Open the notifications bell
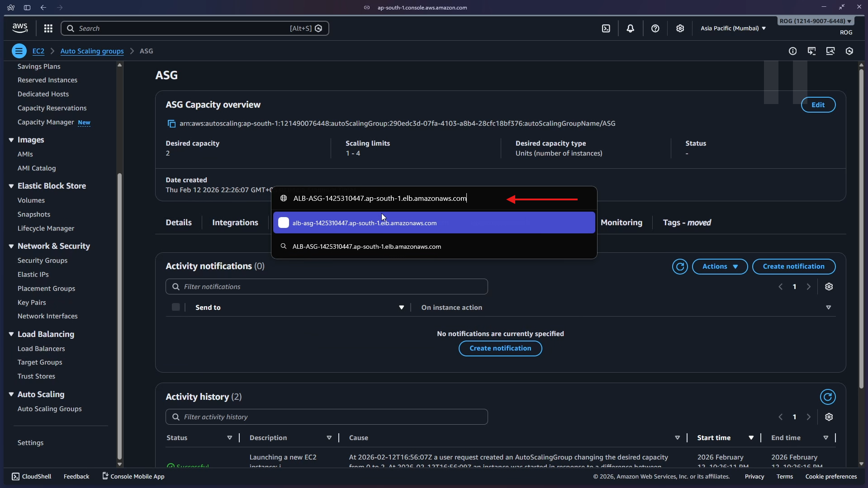The width and height of the screenshot is (868, 488). (x=631, y=28)
